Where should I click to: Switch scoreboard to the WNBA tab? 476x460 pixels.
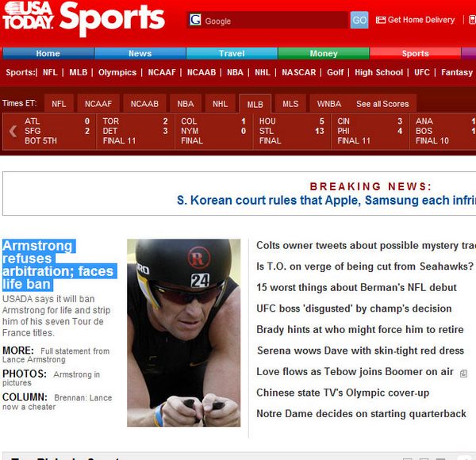[329, 104]
